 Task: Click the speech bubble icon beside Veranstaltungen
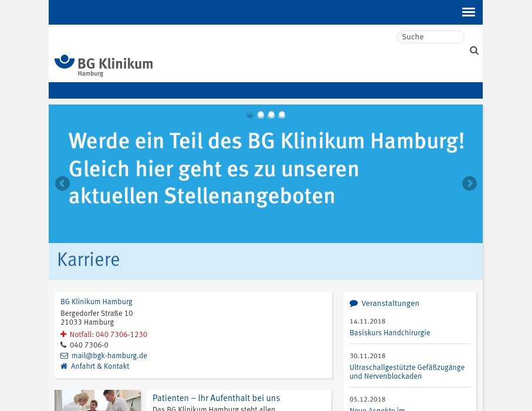tap(354, 303)
